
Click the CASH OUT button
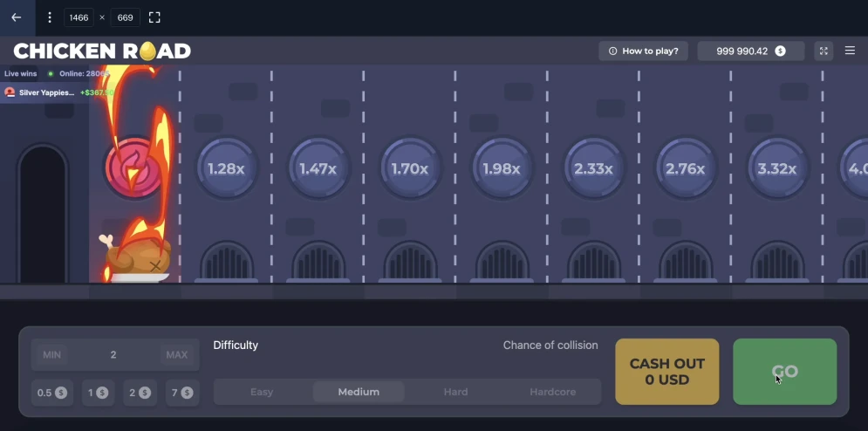point(667,371)
